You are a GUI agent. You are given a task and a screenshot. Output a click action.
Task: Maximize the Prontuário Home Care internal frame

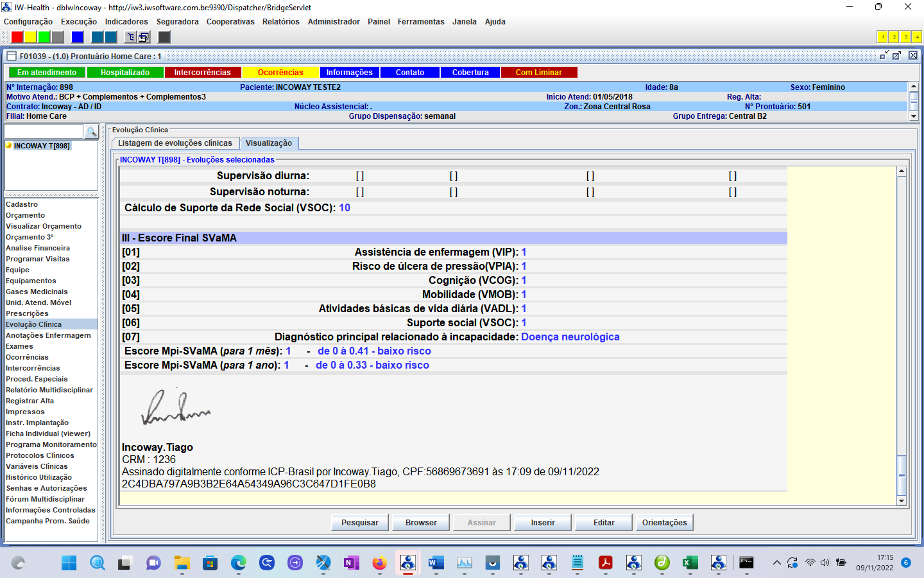[897, 56]
